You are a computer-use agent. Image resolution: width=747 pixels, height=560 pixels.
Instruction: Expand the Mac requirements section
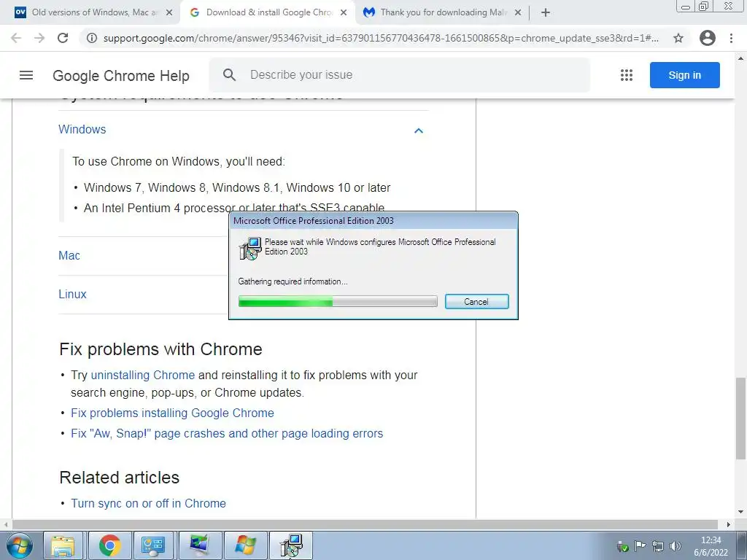[69, 256]
